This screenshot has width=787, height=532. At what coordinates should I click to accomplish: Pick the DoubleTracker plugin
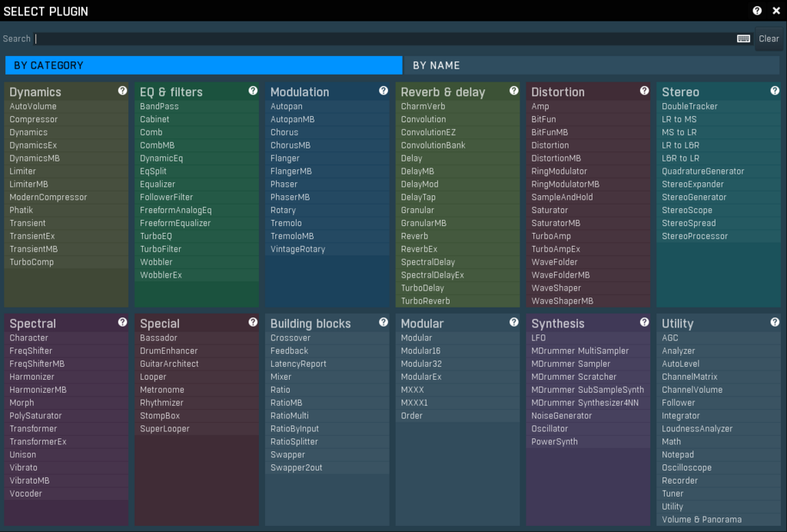coord(719,106)
